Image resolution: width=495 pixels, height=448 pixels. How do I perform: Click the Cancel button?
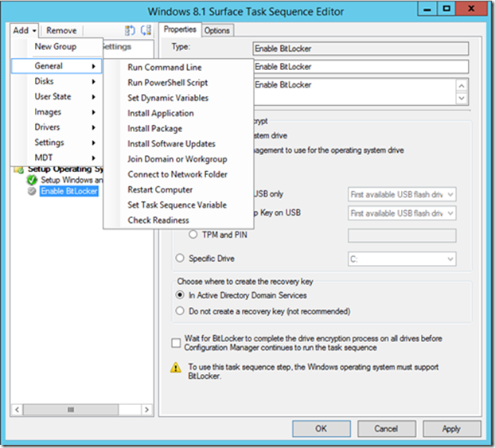click(x=387, y=428)
